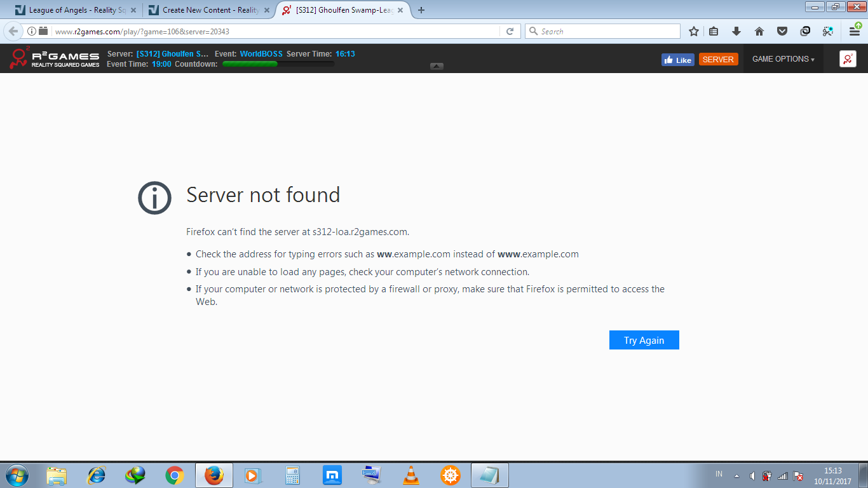The height and width of the screenshot is (488, 868).
Task: Click the orange SERVER button
Action: coord(718,59)
